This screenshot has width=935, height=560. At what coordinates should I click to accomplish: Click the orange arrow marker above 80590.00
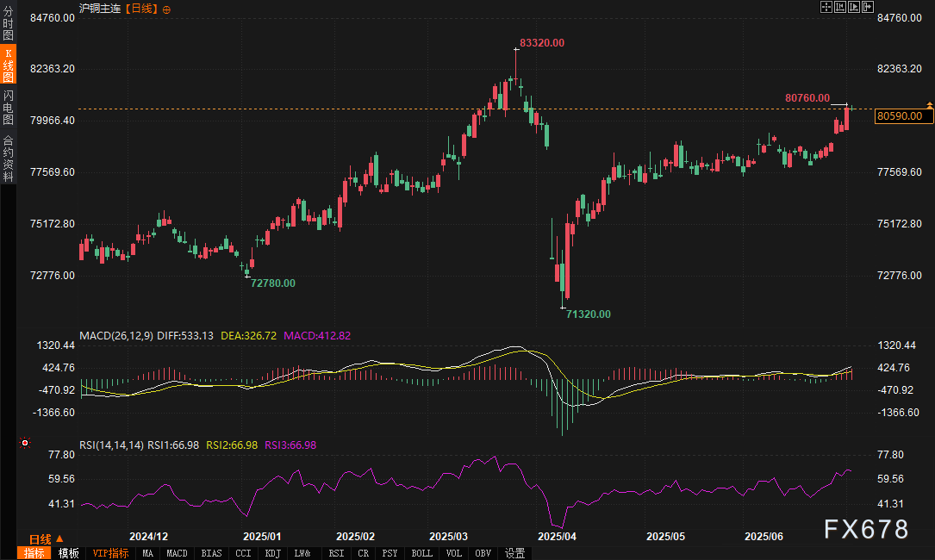[929, 104]
